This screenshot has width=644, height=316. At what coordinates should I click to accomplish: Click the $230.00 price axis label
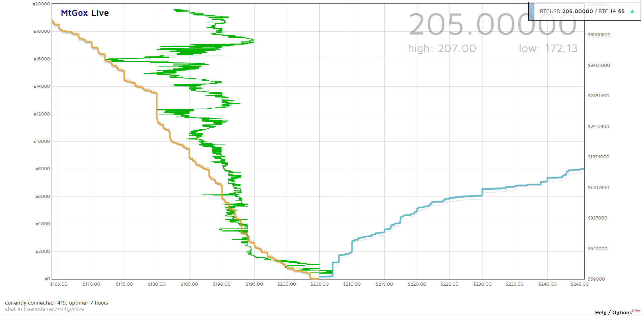coord(482,284)
